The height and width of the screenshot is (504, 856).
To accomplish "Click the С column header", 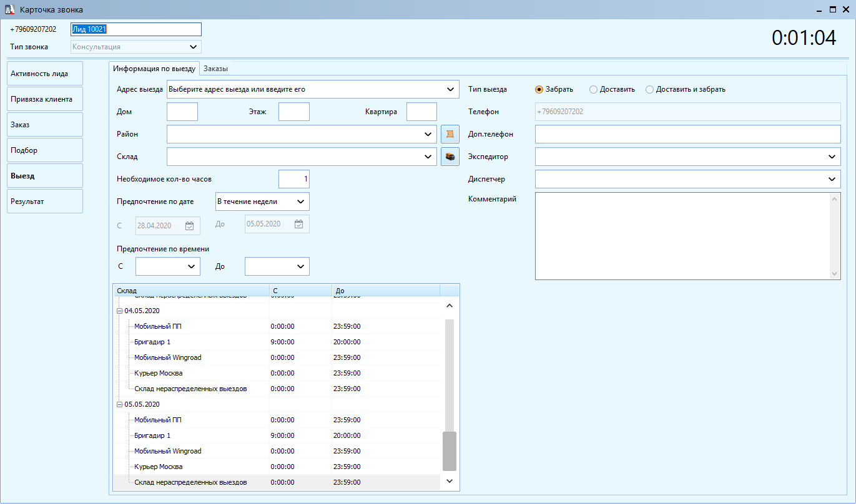I will (x=301, y=291).
